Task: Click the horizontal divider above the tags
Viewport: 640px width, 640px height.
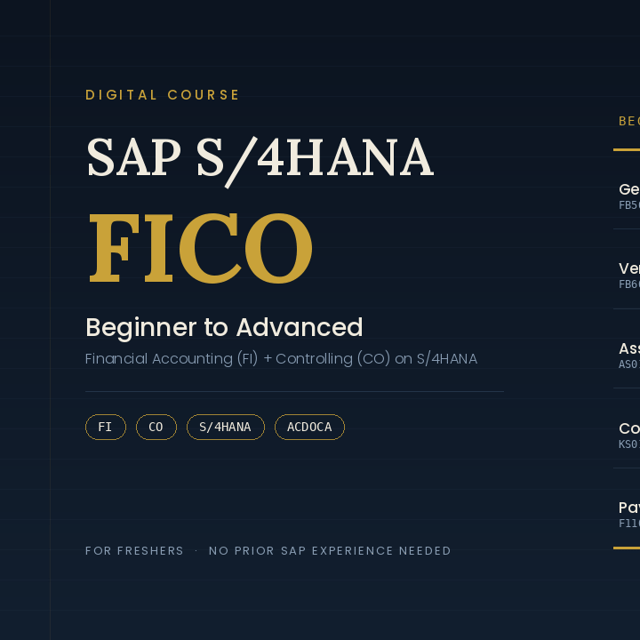Action: coord(294,391)
